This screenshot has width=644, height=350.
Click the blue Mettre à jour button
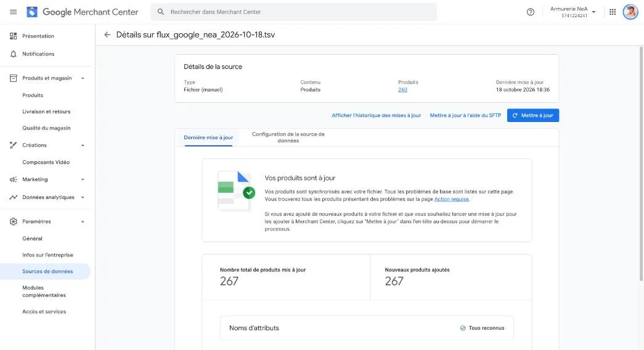[532, 115]
